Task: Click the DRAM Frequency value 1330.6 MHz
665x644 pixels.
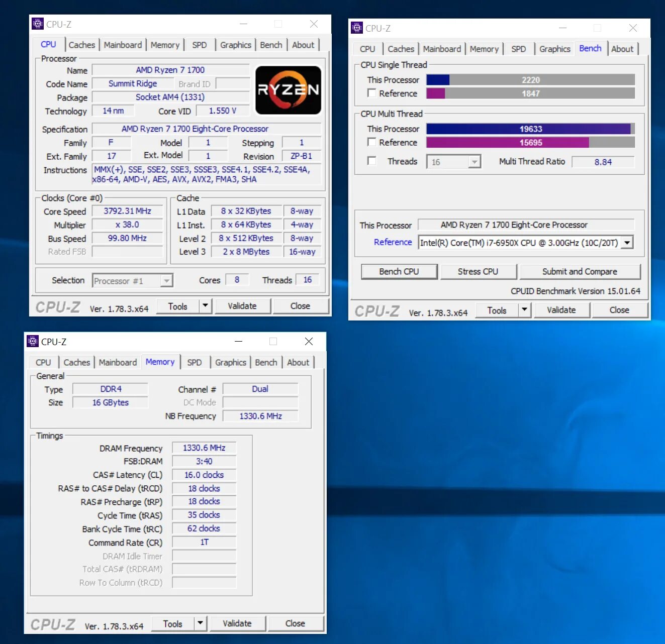Action: [x=204, y=448]
